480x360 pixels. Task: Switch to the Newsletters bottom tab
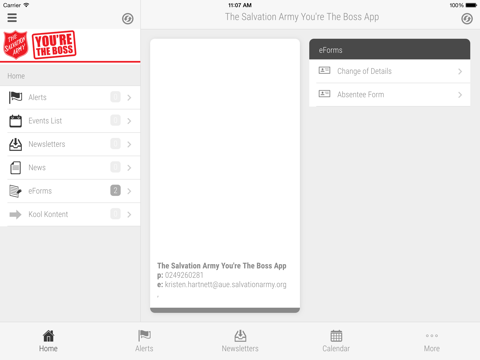tap(240, 341)
